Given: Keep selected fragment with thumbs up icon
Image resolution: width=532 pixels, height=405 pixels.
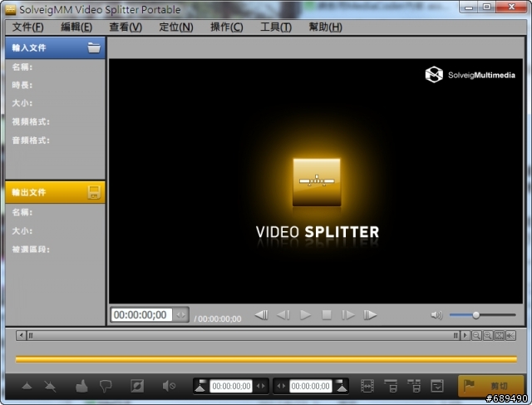Looking at the screenshot, I should [x=81, y=386].
